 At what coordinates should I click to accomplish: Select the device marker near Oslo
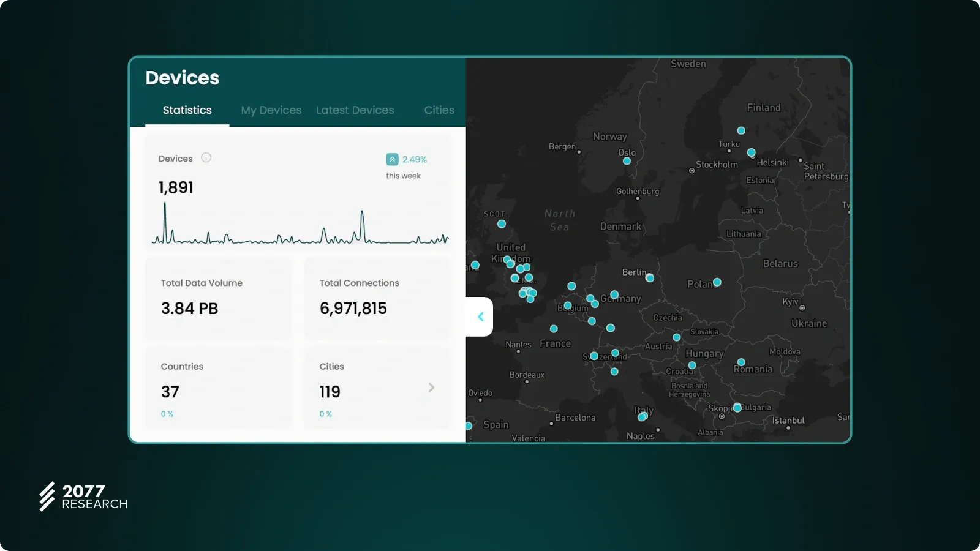click(627, 161)
